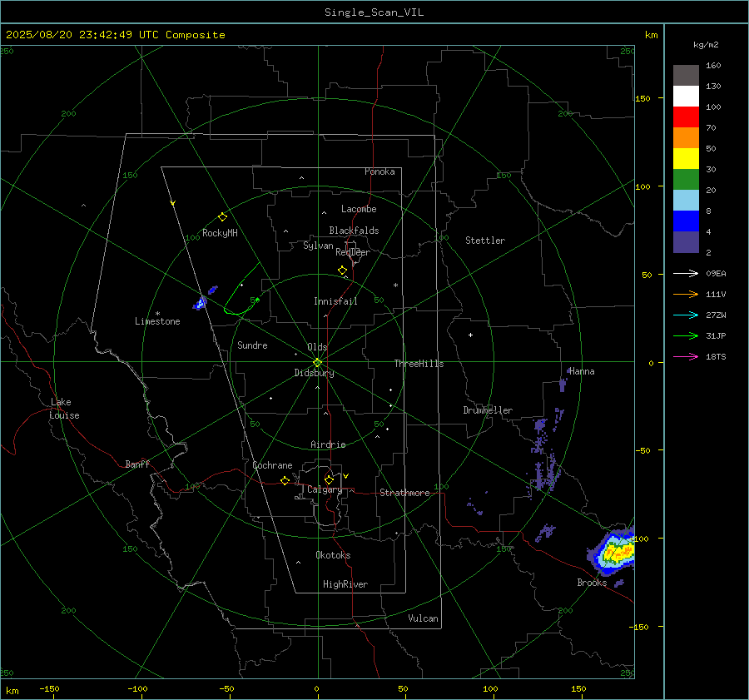Click the Banff town label

137,464
